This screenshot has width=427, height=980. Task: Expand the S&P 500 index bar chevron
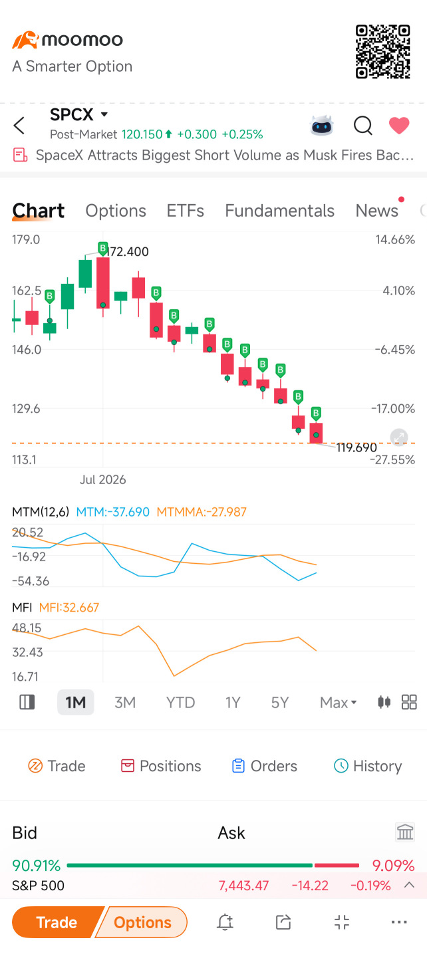tap(410, 885)
